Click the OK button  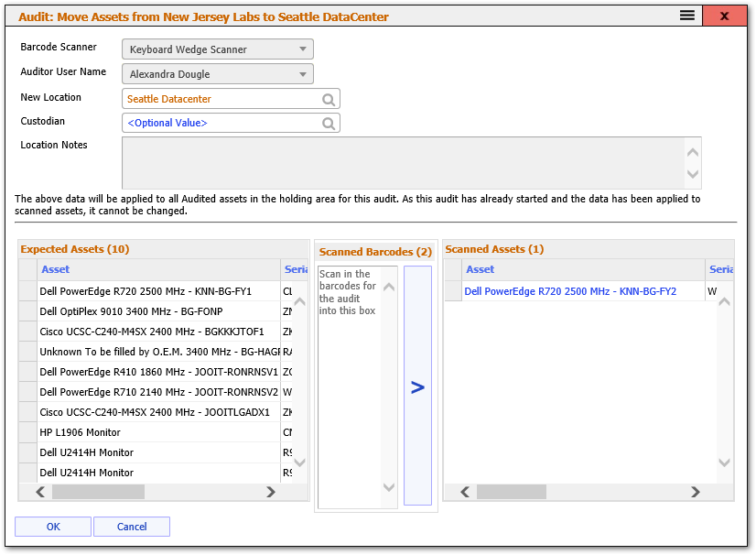coord(52,526)
